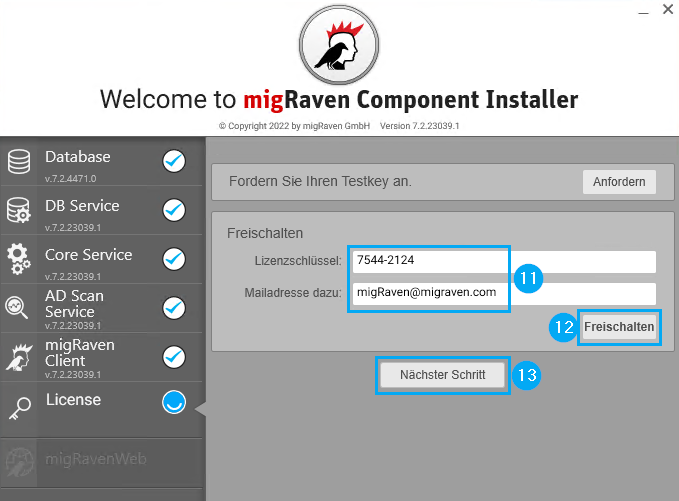
Task: Click the 'Version 7.2.23039.1' header text
Action: (420, 126)
